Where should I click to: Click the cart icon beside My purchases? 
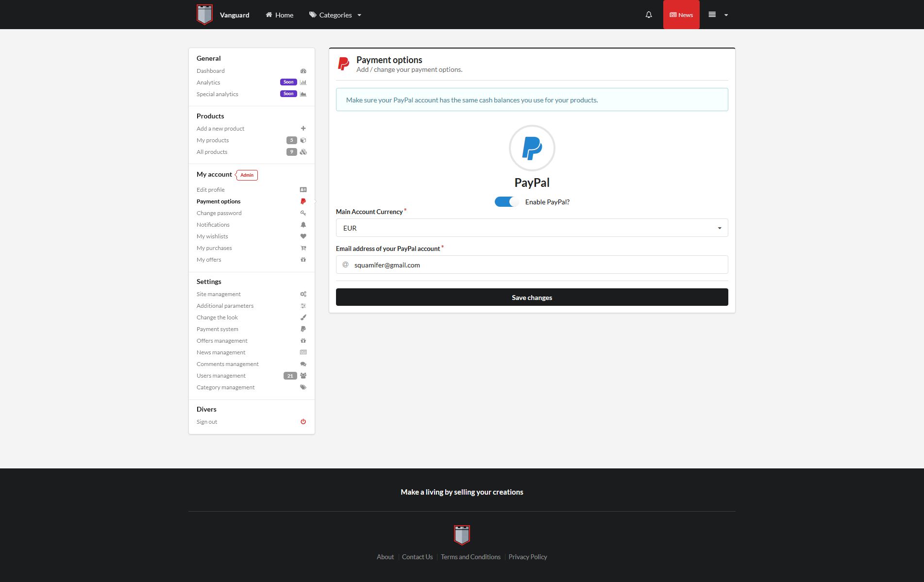[303, 248]
